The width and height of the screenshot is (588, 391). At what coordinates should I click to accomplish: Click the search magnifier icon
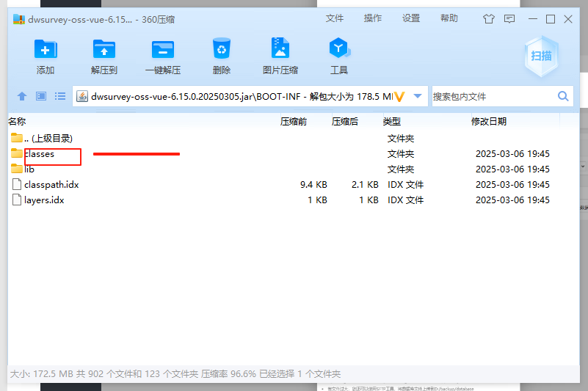(563, 96)
